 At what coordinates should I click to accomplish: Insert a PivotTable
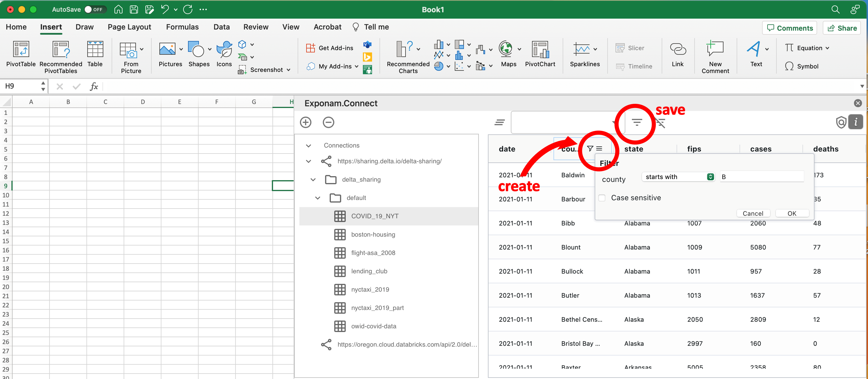coord(21,54)
